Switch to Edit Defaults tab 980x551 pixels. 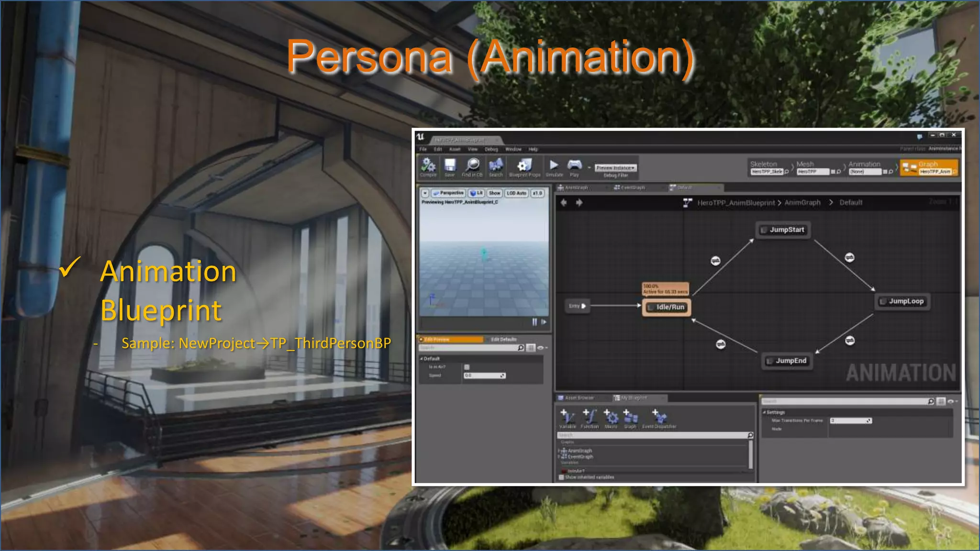(x=504, y=340)
